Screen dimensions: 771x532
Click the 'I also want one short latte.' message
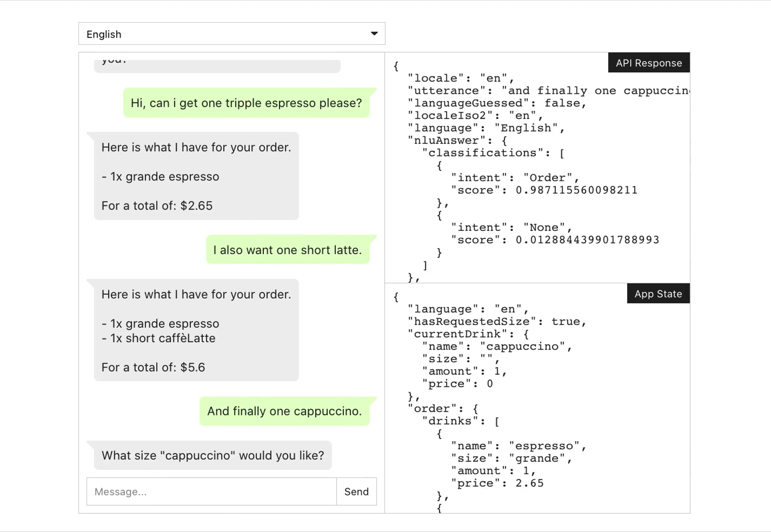288,250
